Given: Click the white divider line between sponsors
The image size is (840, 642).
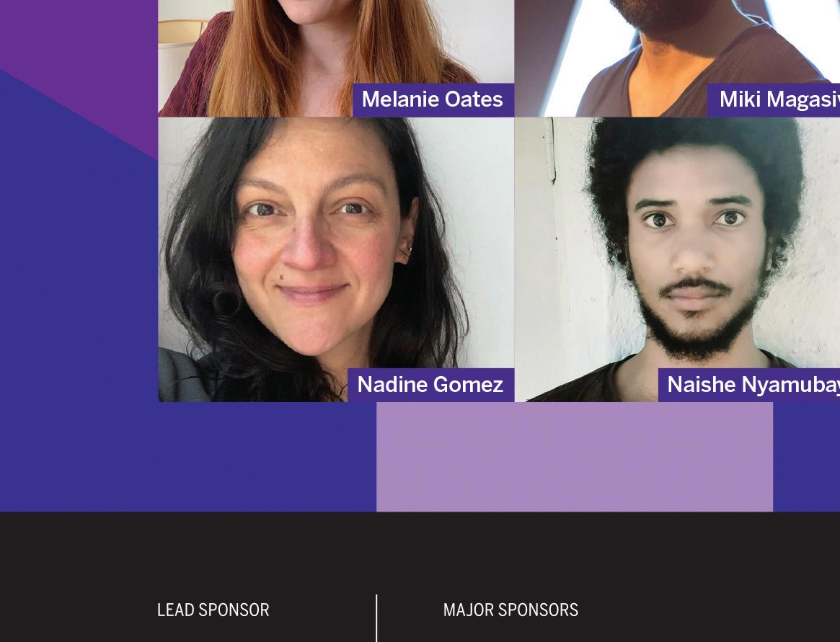Looking at the screenshot, I should pyautogui.click(x=376, y=618).
